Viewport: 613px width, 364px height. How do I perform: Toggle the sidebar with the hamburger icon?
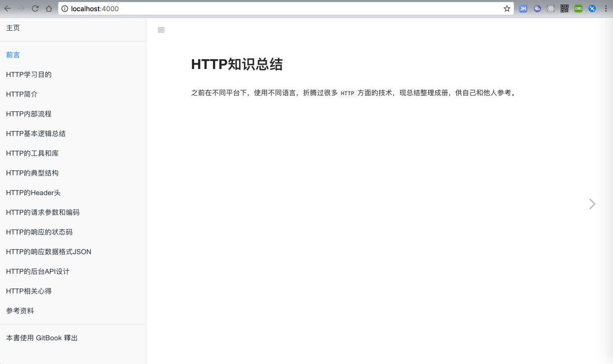point(161,30)
